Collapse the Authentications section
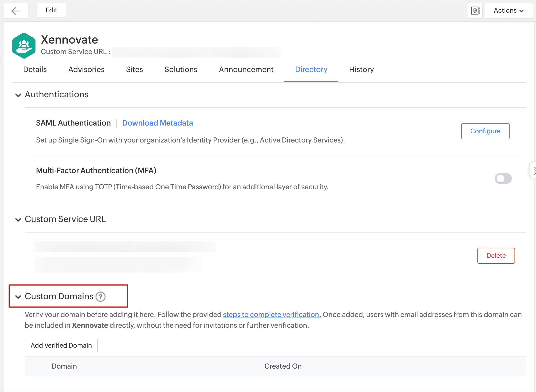The height and width of the screenshot is (392, 536). pos(18,95)
